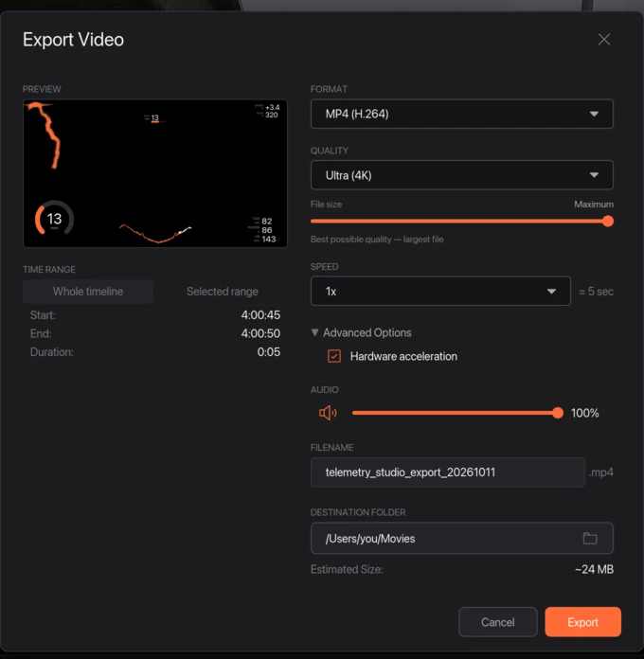Click the Destination Folder path field

click(x=461, y=539)
